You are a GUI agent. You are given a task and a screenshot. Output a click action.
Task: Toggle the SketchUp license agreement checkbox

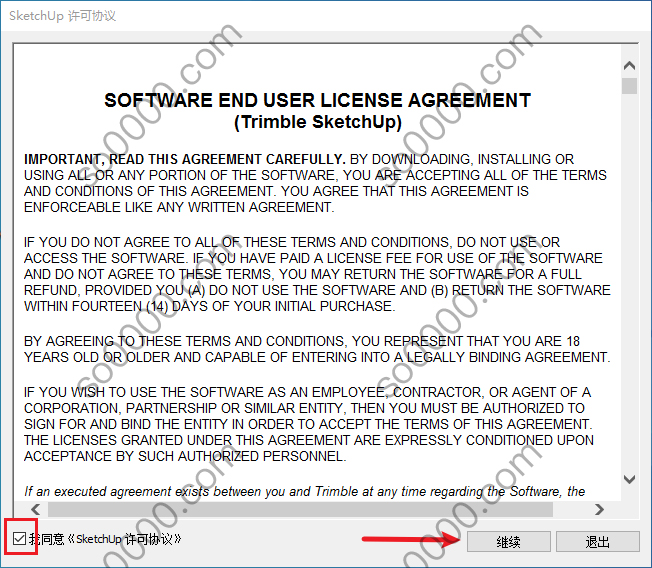pyautogui.click(x=19, y=538)
